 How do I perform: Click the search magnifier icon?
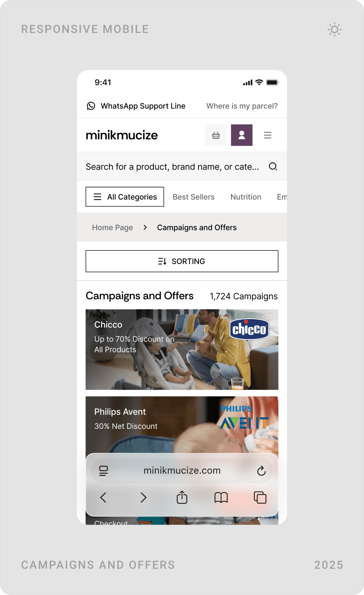(x=273, y=166)
